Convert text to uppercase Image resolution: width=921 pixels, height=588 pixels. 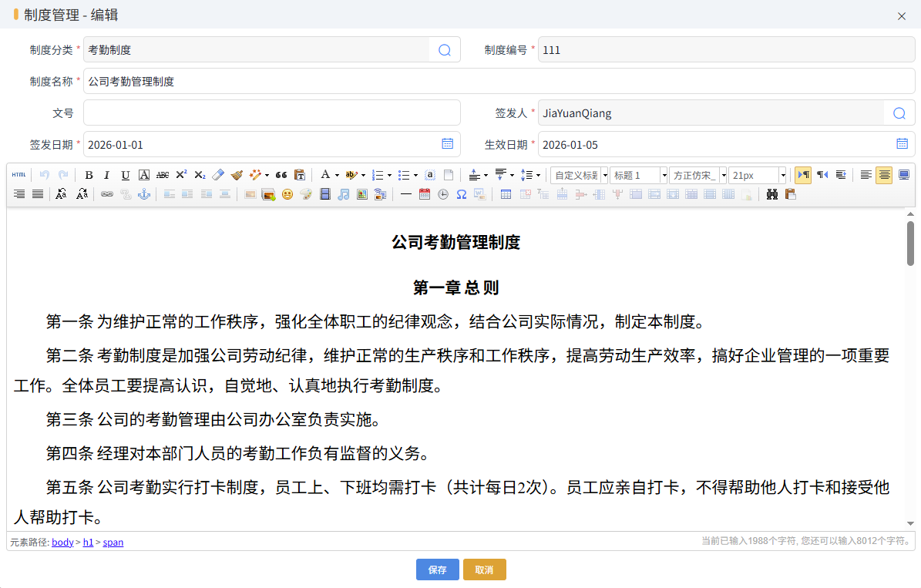[x=61, y=194]
